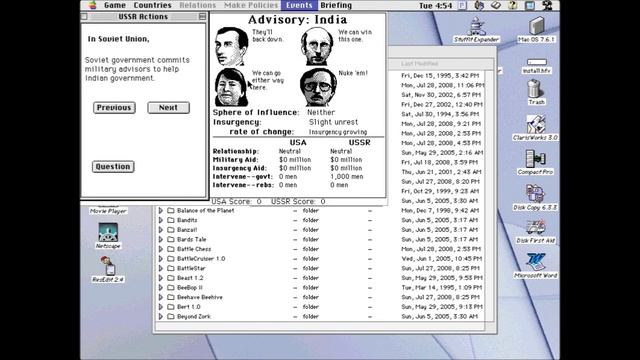
Task: Expand the Bandits folder
Action: tap(160, 220)
